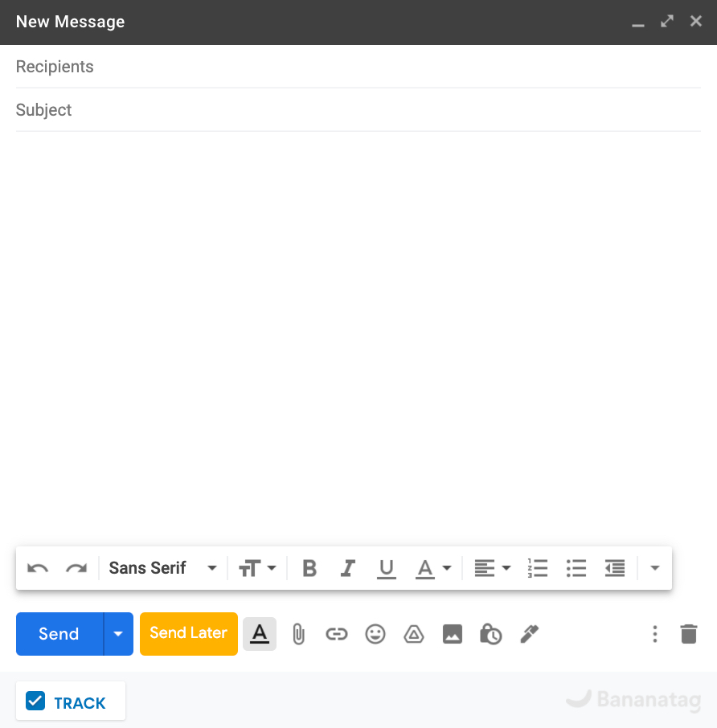Toggle bold formatting
Viewport: 717px width, 728px height.
point(309,568)
